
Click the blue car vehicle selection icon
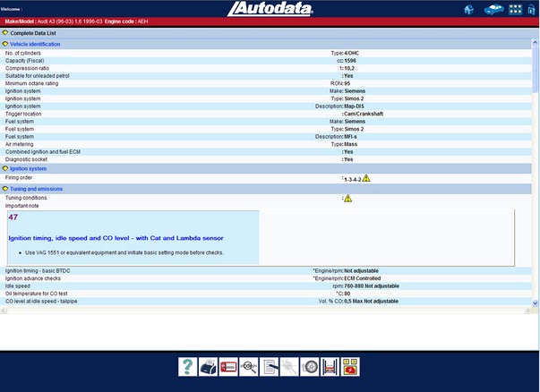493,9
